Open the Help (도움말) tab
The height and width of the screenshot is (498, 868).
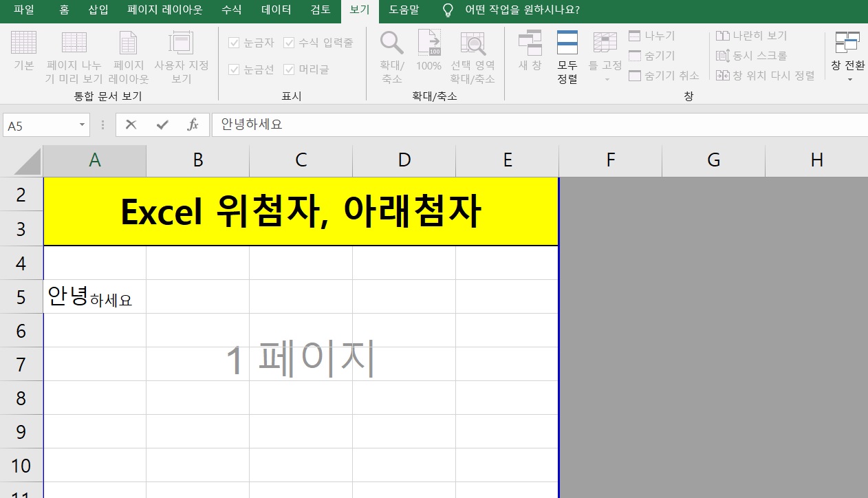[403, 10]
